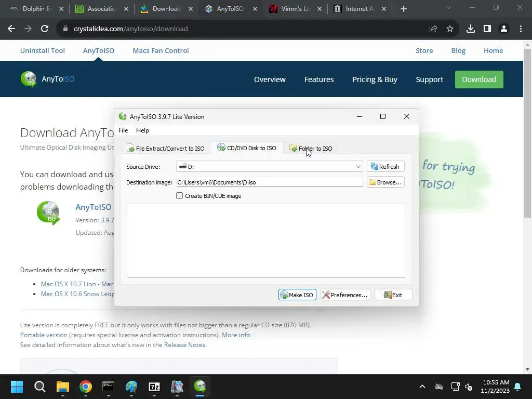This screenshot has height=399, width=532.
Task: Open taskbar clock showing 10:55 AM
Action: pos(495,387)
